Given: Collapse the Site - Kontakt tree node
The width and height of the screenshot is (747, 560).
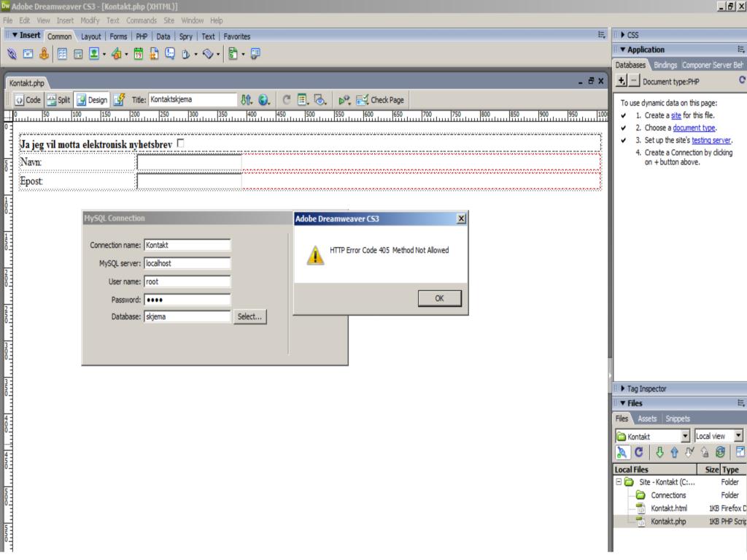Looking at the screenshot, I should coord(619,482).
